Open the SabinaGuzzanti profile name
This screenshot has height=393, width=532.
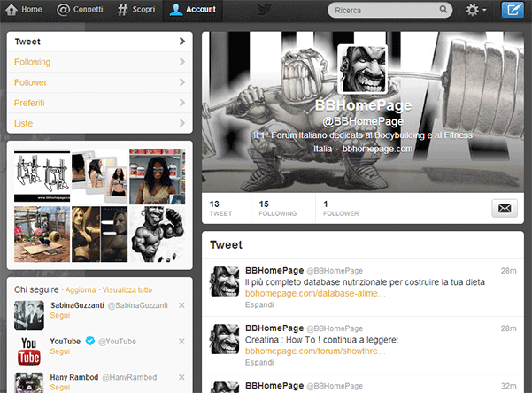77,305
